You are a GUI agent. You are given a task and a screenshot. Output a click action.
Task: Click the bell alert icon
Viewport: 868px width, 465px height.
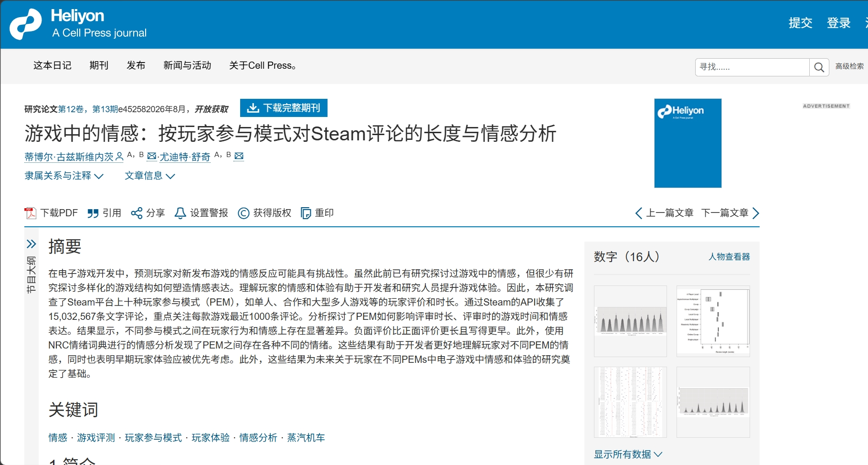click(x=180, y=213)
